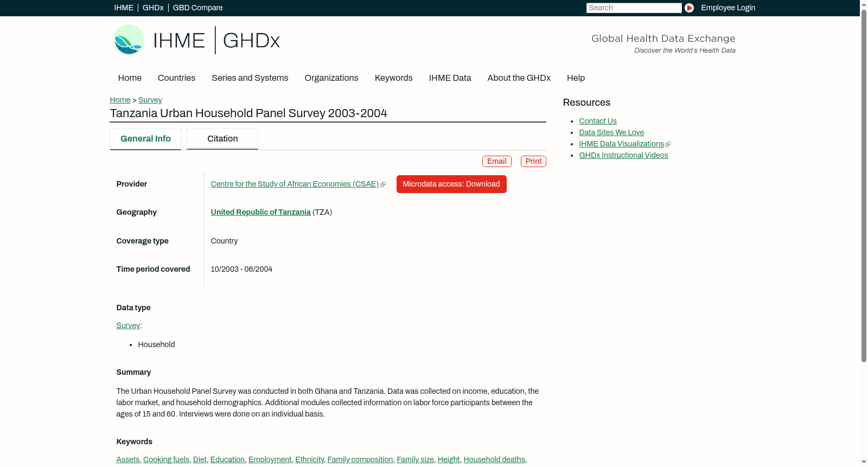Image resolution: width=868 pixels, height=467 pixels.
Task: Click the Household list item
Action: click(156, 345)
